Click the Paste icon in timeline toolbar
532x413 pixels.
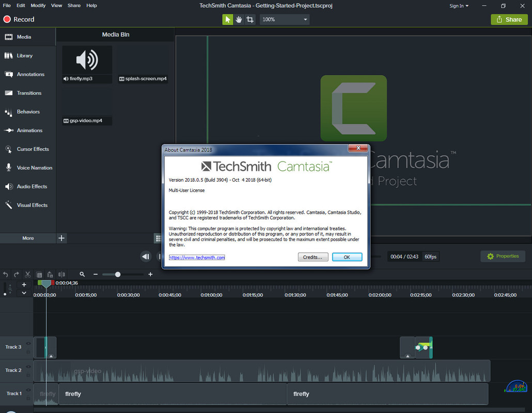tap(50, 274)
